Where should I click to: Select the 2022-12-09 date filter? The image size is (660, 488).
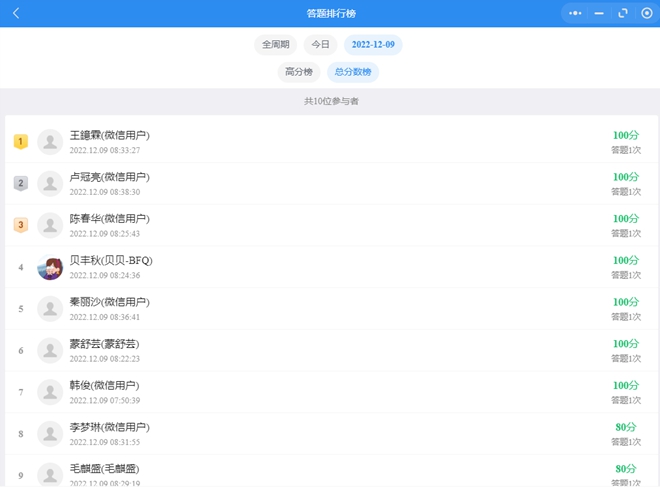[373, 45]
